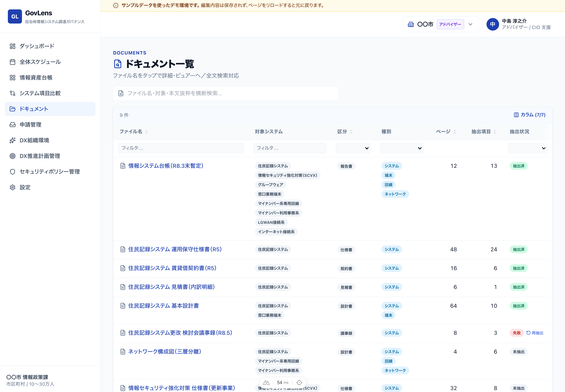
Task: Click 未抽出 badge in ネットワーク構成図 row
Action: 519,352
